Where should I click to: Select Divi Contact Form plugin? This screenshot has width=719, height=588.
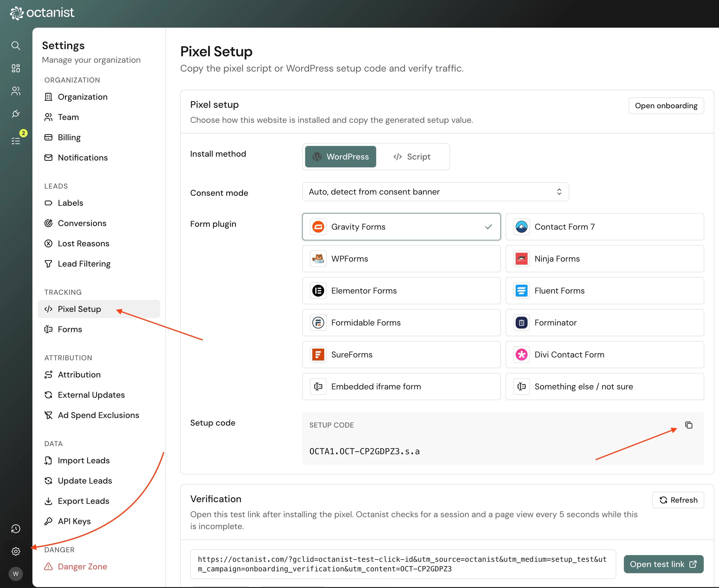605,355
